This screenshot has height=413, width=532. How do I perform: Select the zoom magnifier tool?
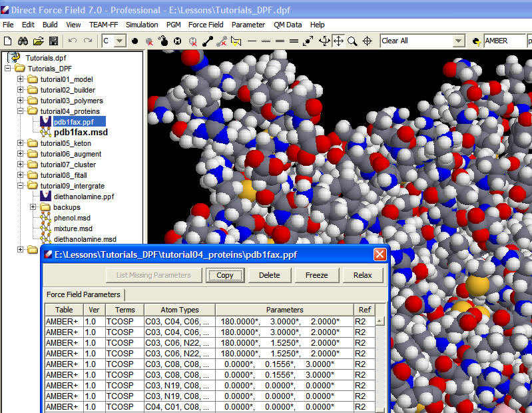point(352,41)
